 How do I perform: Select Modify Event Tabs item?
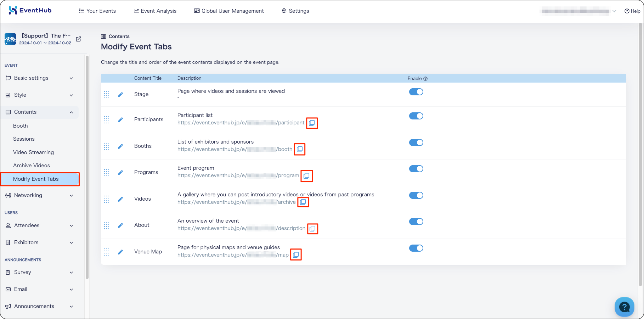point(40,179)
